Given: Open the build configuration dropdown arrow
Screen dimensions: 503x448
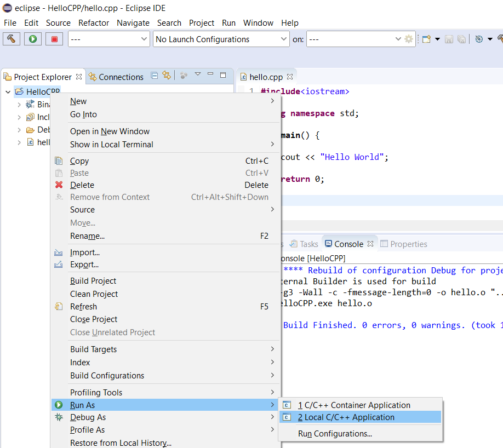Looking at the screenshot, I should pyautogui.click(x=490, y=39).
